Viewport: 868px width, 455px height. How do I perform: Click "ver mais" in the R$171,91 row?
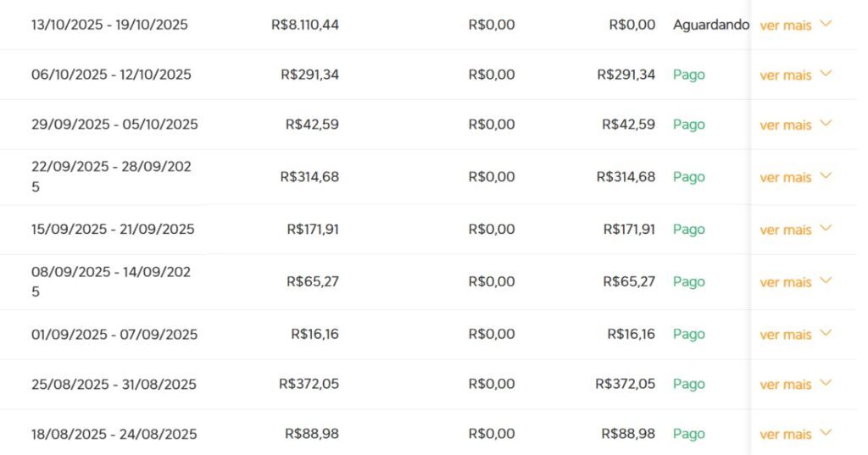coord(785,230)
